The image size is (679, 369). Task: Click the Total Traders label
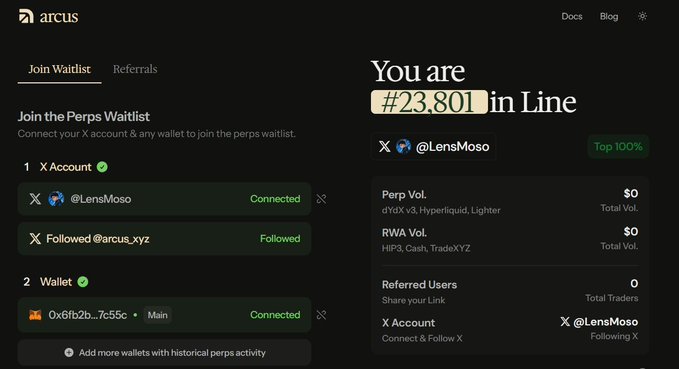coord(611,298)
